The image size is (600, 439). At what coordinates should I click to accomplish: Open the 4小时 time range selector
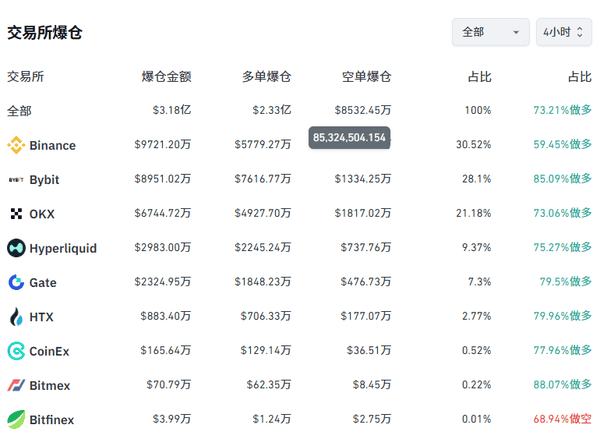click(563, 32)
